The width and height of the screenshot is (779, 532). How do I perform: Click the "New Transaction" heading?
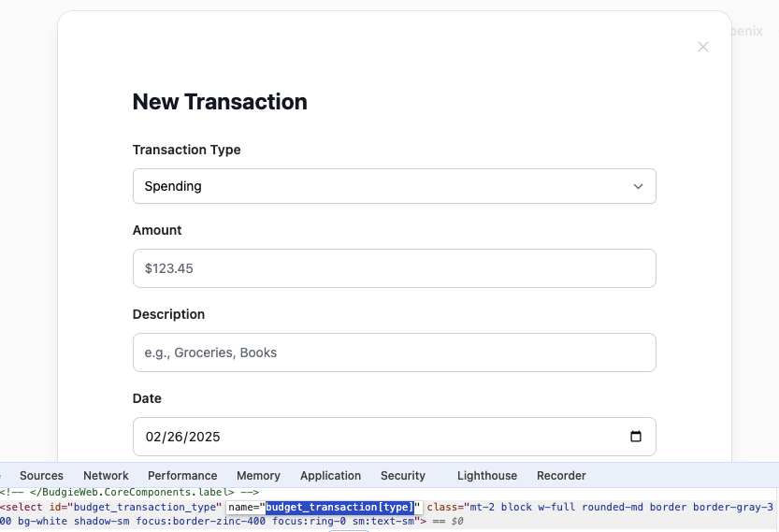[x=220, y=102]
